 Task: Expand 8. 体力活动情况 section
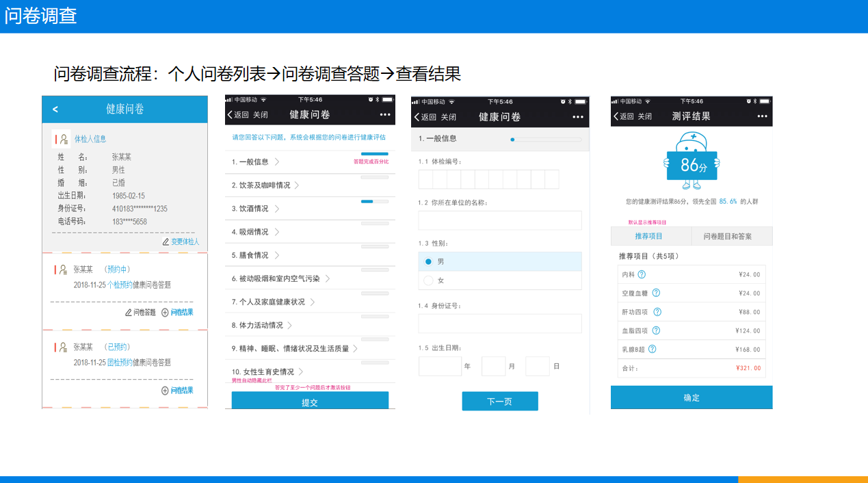(x=310, y=325)
